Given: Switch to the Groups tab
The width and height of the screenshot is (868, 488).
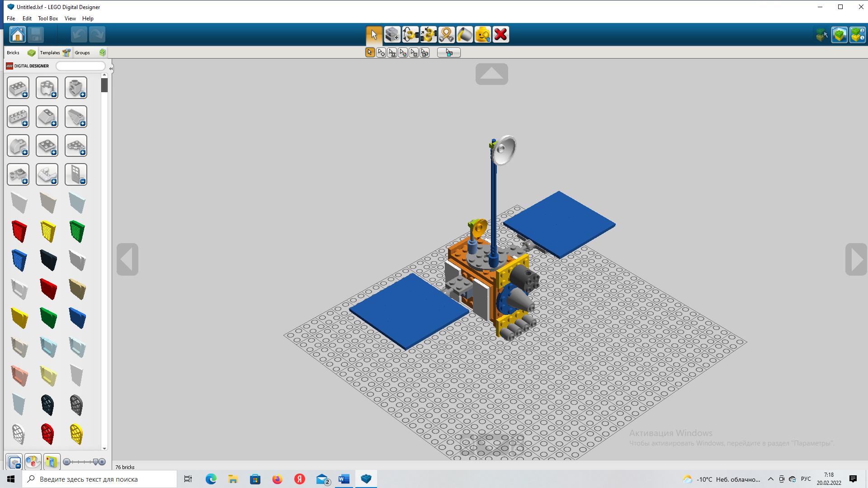Looking at the screenshot, I should (90, 53).
